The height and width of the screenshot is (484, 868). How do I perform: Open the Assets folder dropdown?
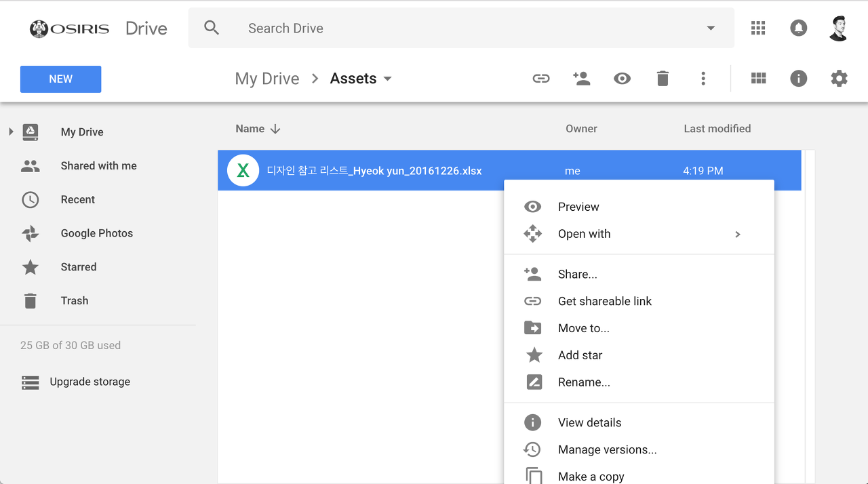pyautogui.click(x=388, y=79)
